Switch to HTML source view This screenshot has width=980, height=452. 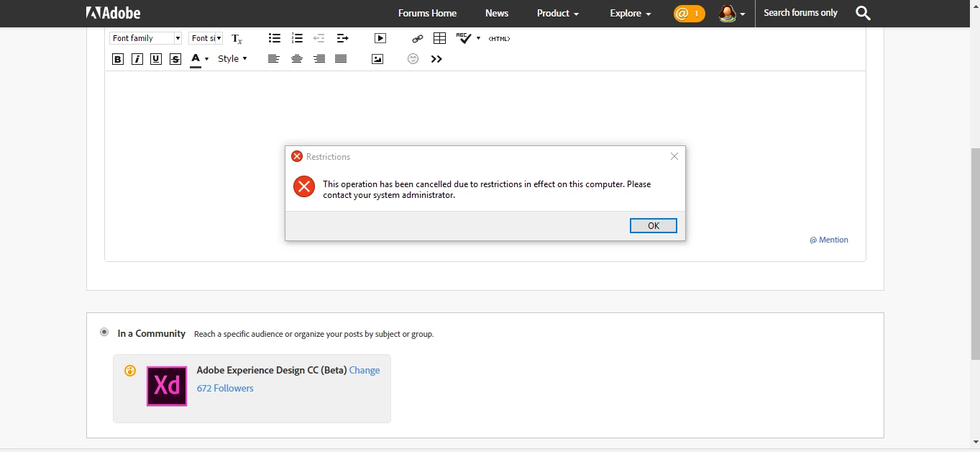499,38
